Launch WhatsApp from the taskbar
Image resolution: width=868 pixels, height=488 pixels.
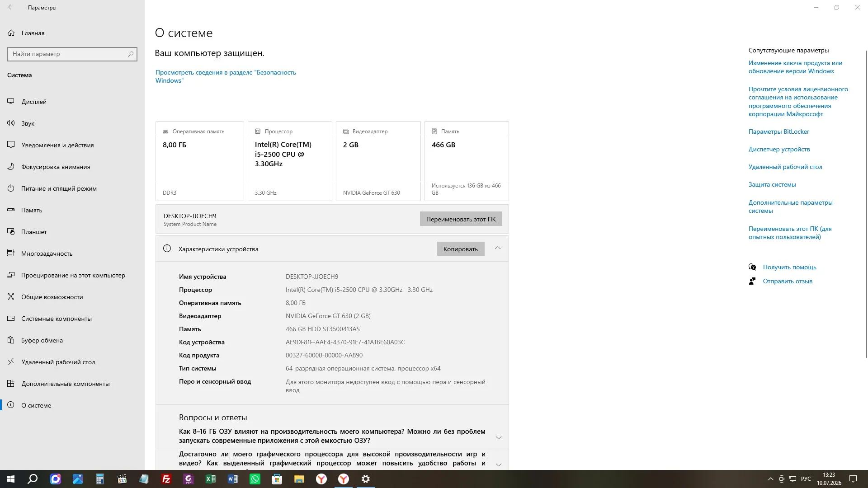[255, 479]
